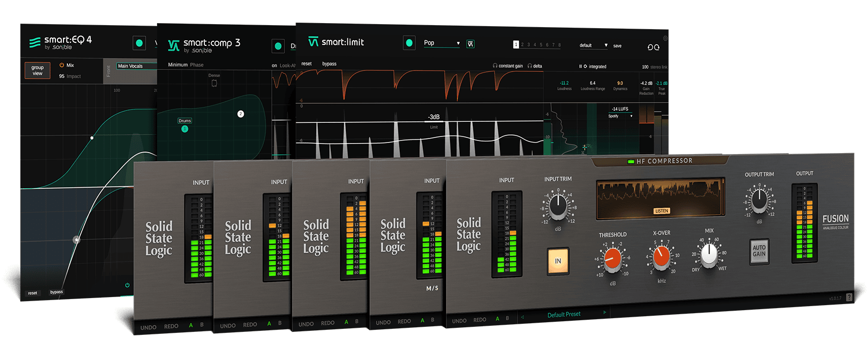
Task: Select state 2 in smart:limit
Action: [522, 45]
